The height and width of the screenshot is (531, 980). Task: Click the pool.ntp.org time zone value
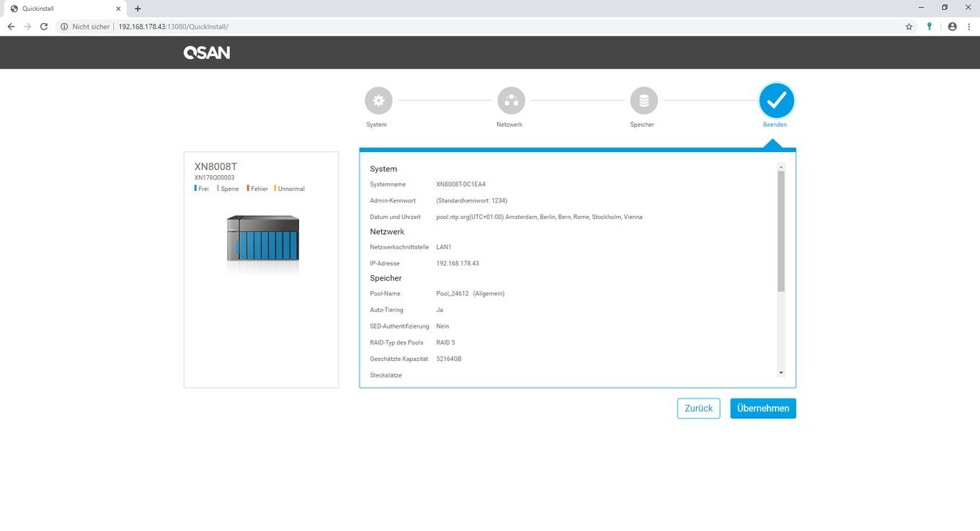[x=539, y=217]
